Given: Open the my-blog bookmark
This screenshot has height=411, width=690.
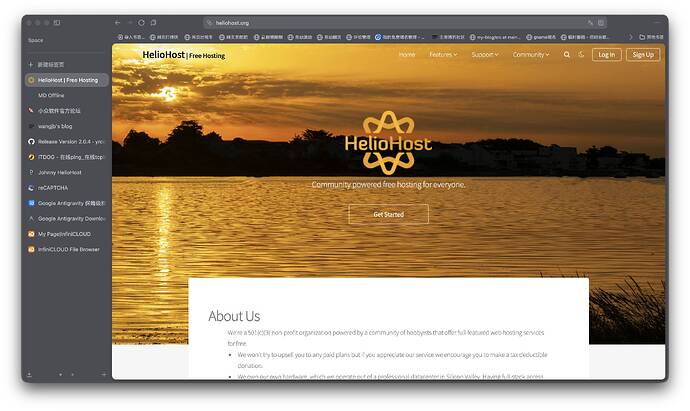Looking at the screenshot, I should coord(495,37).
